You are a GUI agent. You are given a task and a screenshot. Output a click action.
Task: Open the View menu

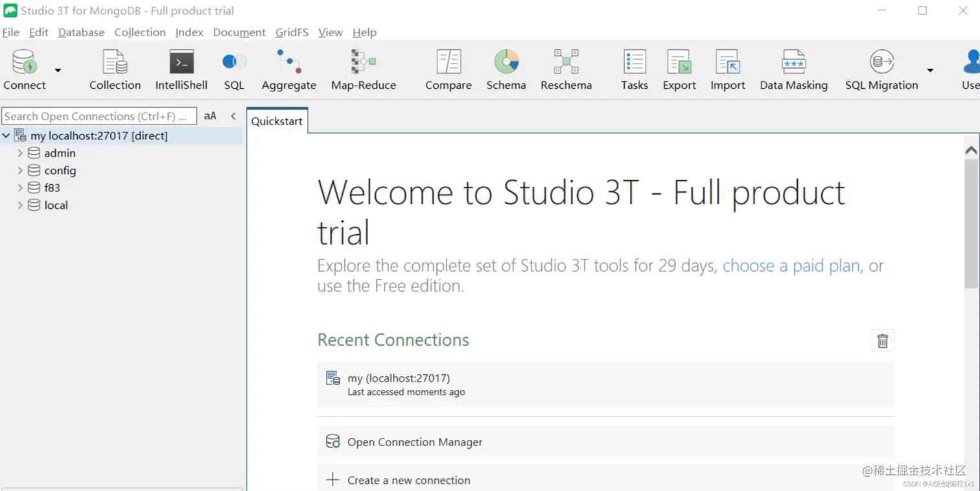[x=331, y=32]
